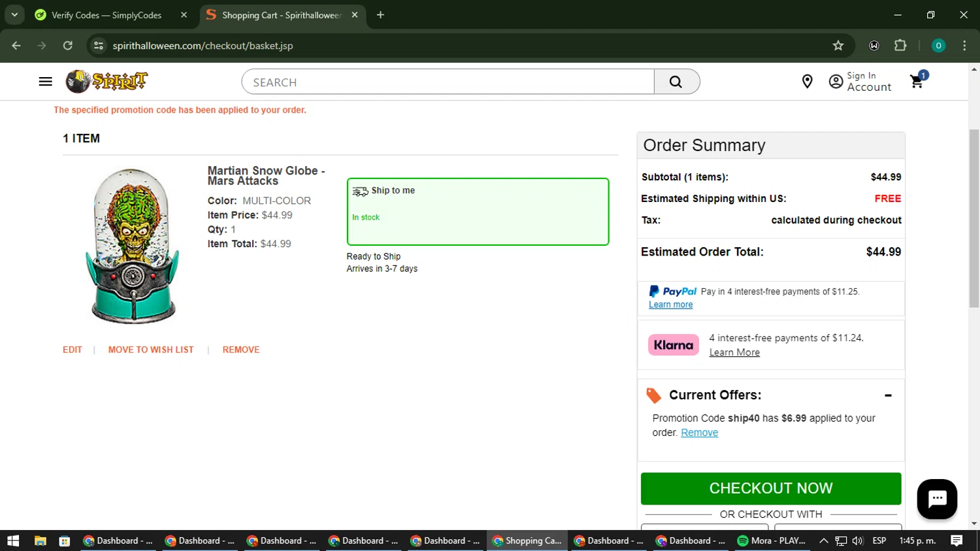Remove the ship40 promotion code

[x=699, y=433]
